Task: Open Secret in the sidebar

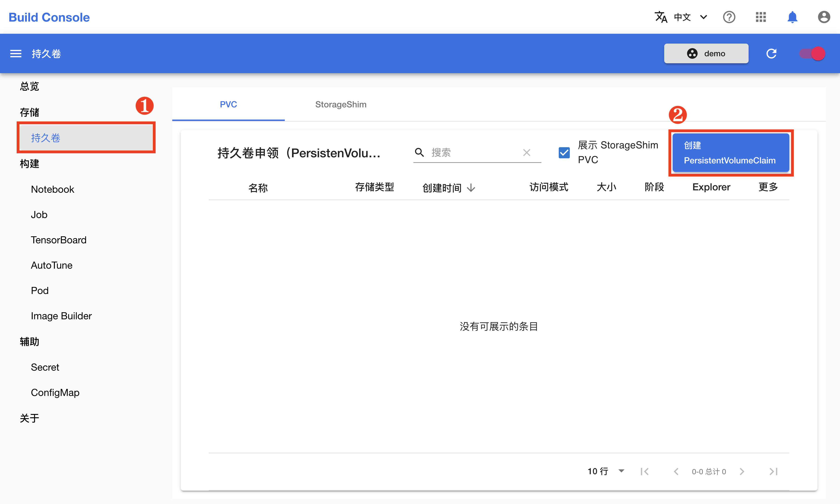Action: (45, 367)
